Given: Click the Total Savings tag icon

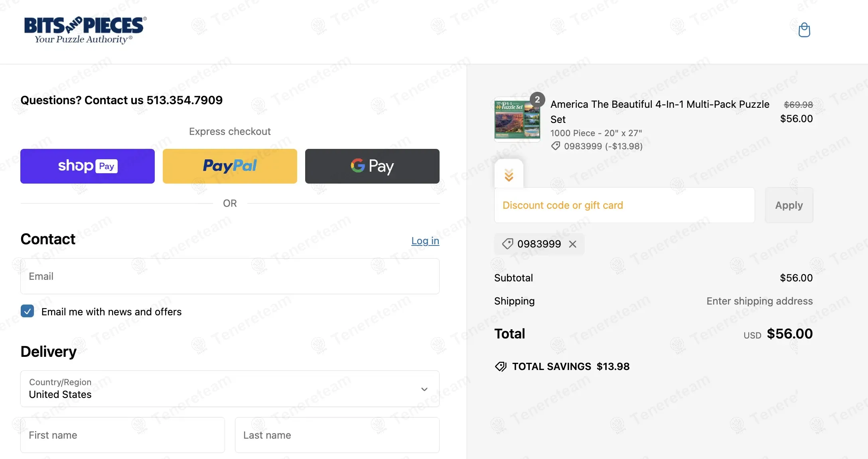Looking at the screenshot, I should 501,366.
